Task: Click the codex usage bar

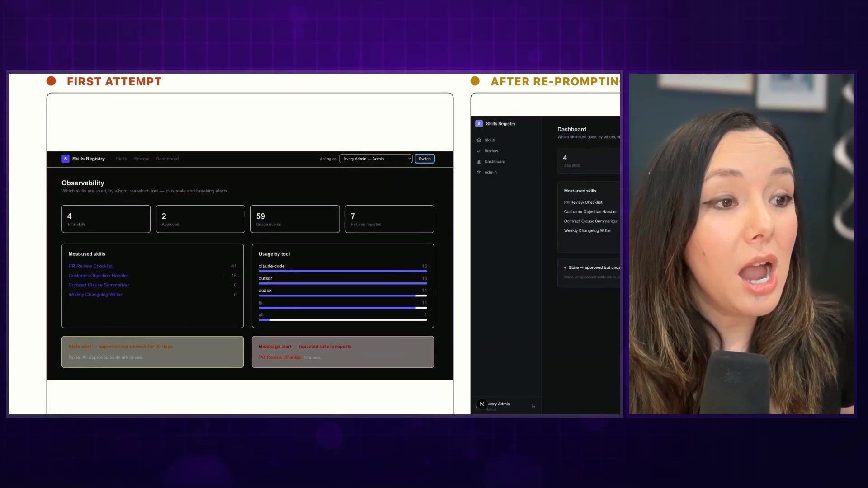Action: point(343,296)
